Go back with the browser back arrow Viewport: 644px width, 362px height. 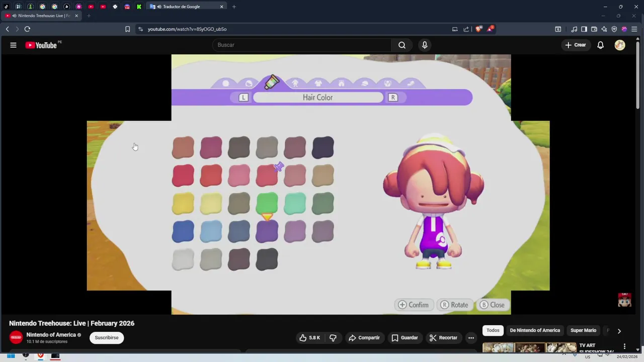point(8,29)
